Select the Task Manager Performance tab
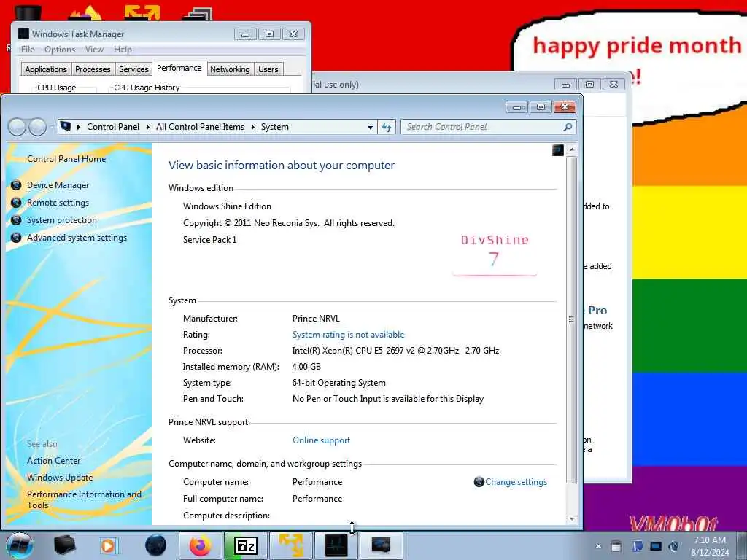 click(179, 68)
